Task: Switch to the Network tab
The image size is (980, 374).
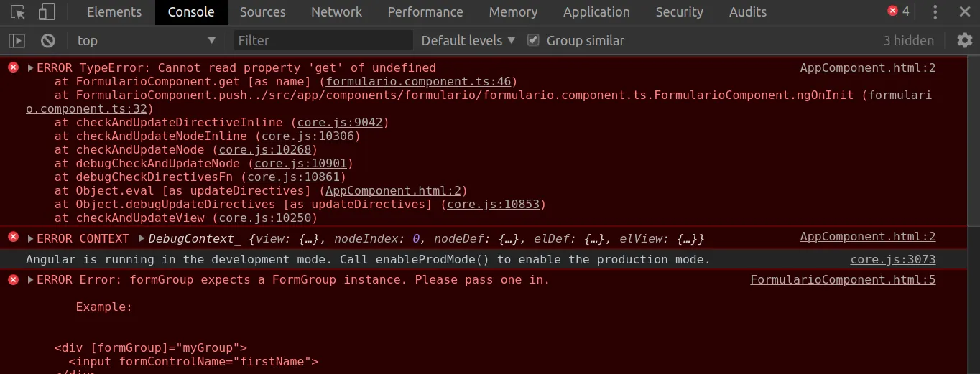Action: 336,12
